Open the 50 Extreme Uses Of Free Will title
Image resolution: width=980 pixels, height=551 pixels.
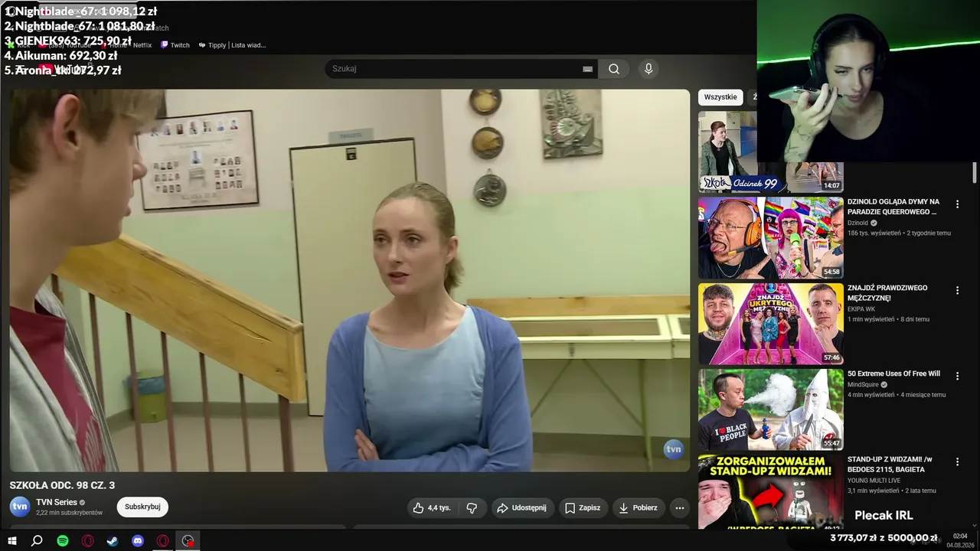(x=893, y=373)
